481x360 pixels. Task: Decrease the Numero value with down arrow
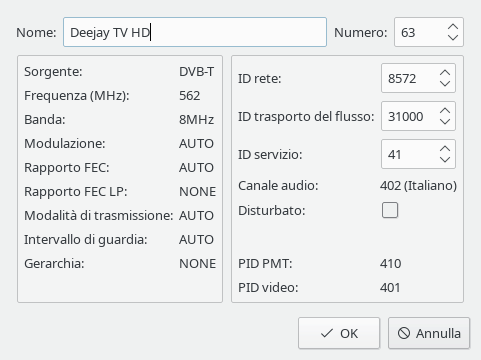[453, 37]
